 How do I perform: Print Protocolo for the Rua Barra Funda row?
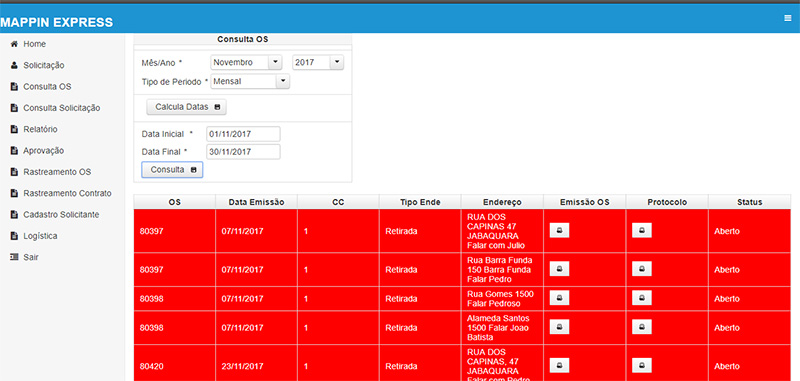coord(642,269)
